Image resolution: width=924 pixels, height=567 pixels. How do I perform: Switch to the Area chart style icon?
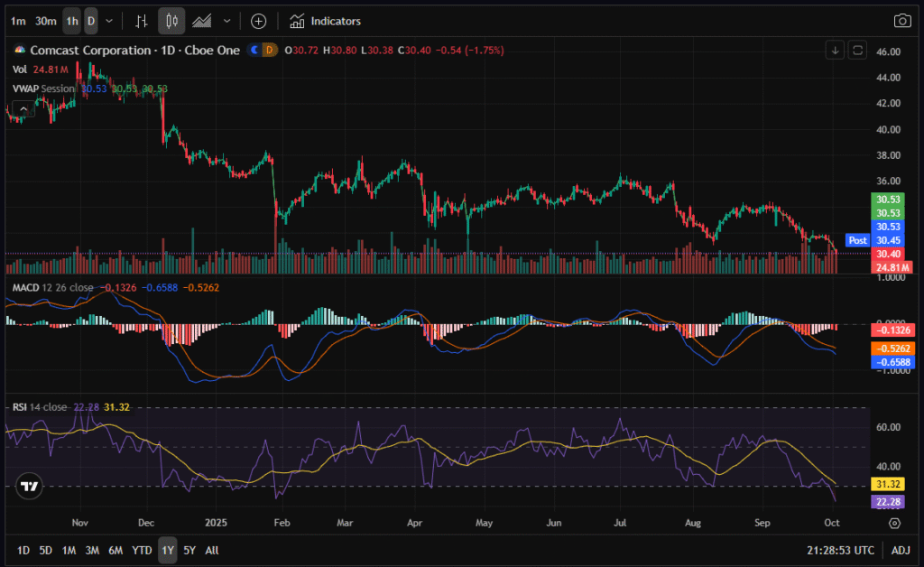[x=203, y=21]
